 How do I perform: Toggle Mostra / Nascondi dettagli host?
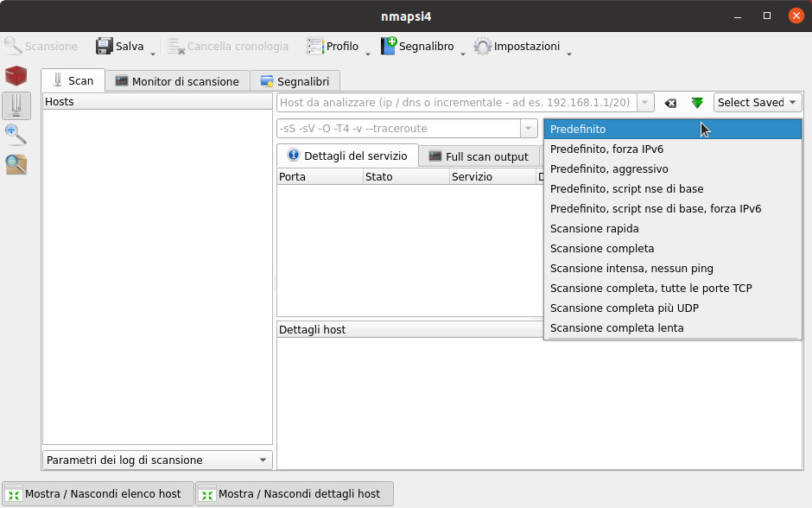click(295, 494)
